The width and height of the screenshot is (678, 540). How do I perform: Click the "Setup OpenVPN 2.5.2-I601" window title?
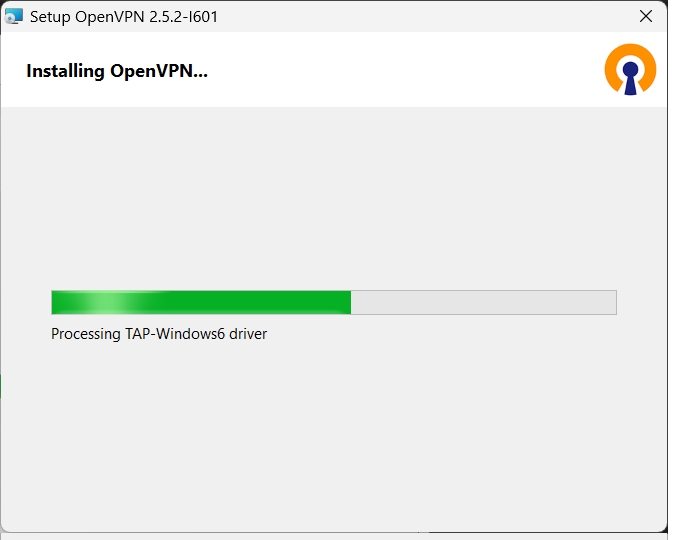[x=124, y=17]
